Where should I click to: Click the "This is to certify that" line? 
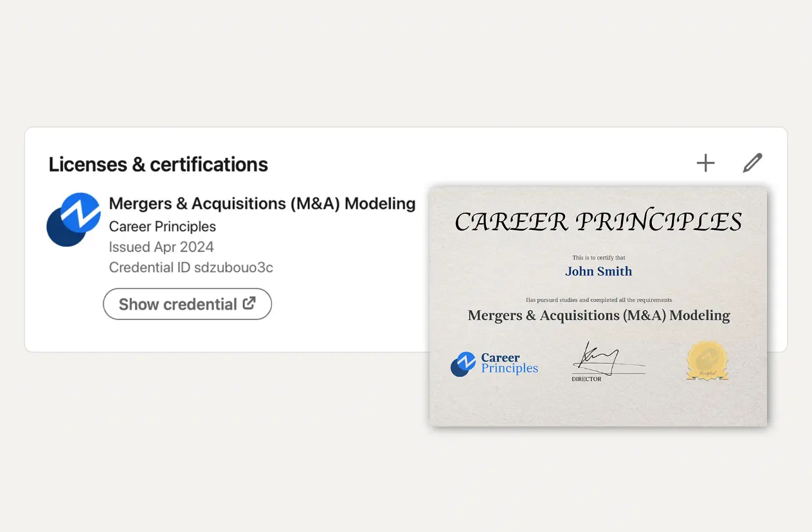(599, 258)
